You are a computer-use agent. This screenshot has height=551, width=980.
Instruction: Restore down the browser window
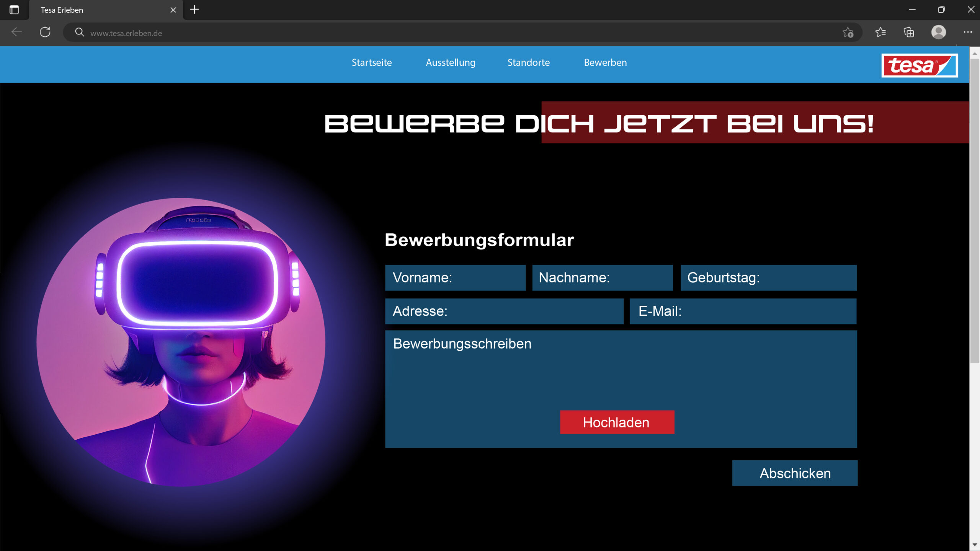click(941, 10)
